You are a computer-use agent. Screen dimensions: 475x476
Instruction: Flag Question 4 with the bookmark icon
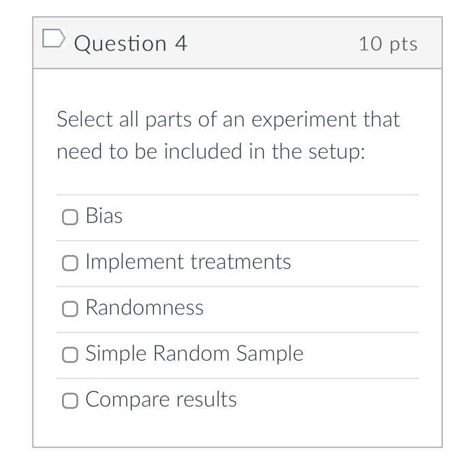(53, 39)
